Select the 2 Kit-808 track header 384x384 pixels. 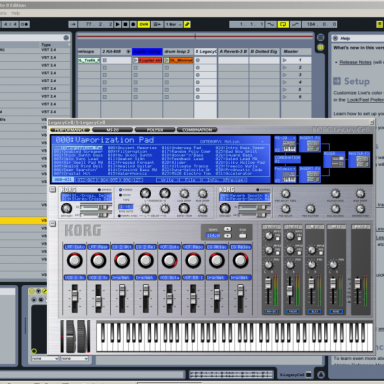116,52
